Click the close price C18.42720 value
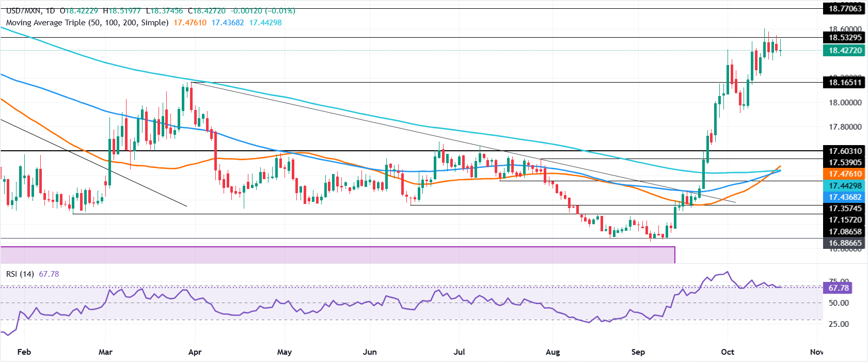Screen dimensions: 868x364 point(207,11)
